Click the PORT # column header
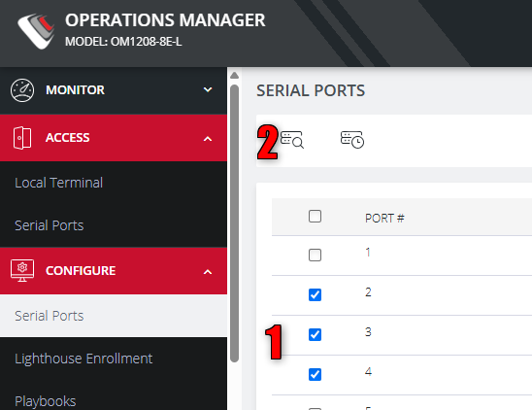 click(x=384, y=218)
